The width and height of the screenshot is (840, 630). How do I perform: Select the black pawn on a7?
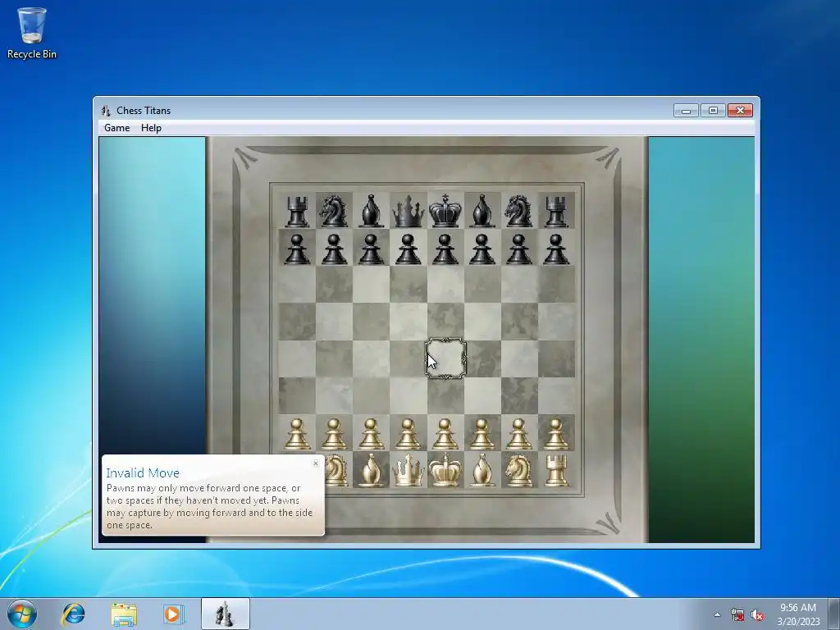point(297,249)
